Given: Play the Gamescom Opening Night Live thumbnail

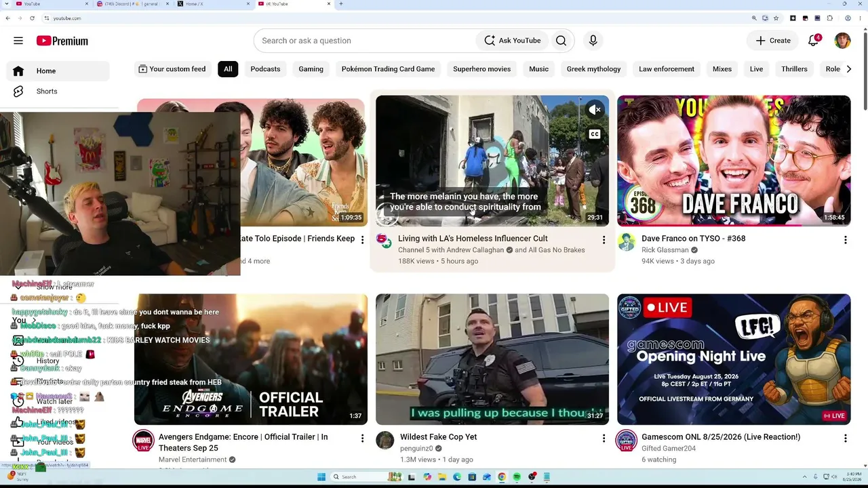Looking at the screenshot, I should 734,359.
